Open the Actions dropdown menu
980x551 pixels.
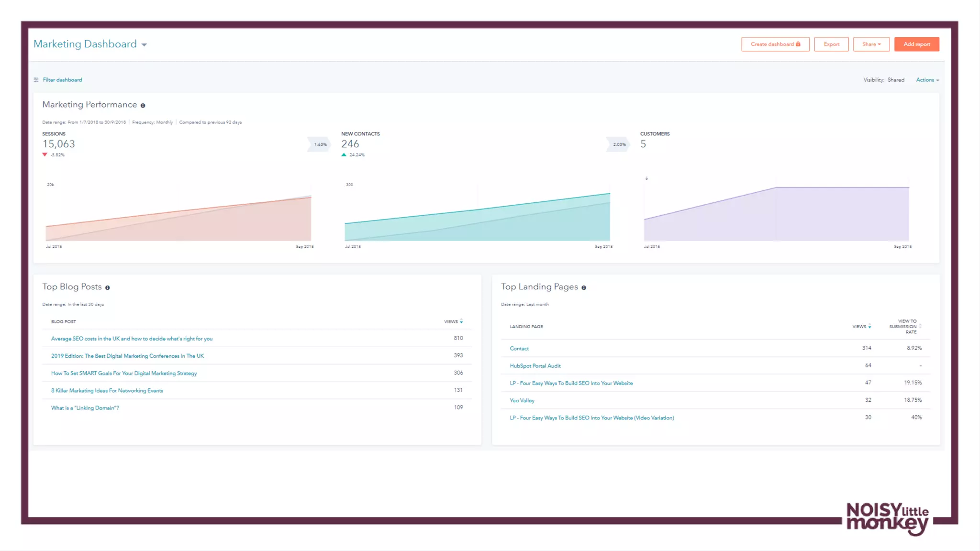click(x=927, y=80)
